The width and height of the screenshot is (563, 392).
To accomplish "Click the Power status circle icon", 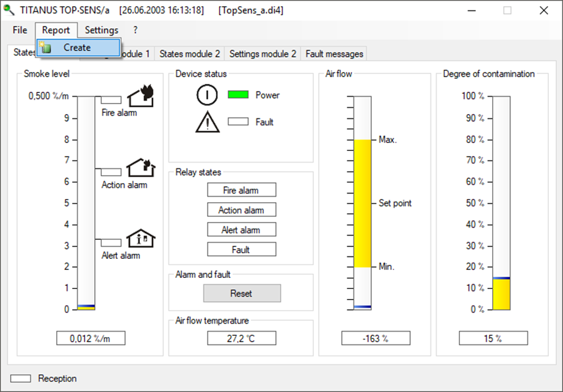I will pyautogui.click(x=207, y=95).
